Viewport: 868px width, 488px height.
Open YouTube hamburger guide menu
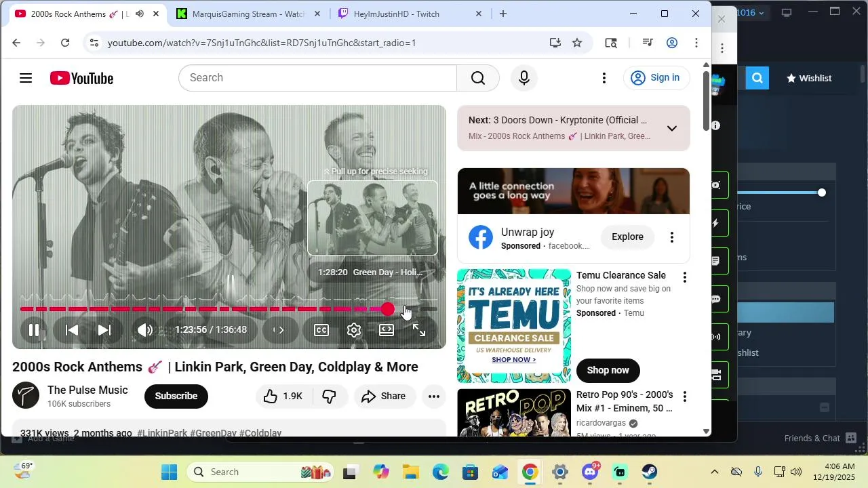26,78
